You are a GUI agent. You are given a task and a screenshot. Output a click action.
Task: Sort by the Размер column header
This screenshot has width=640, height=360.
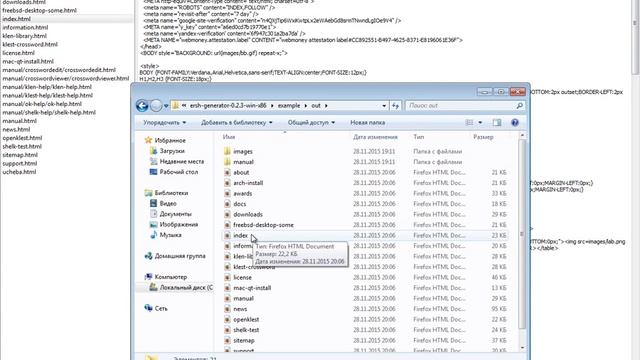tap(483, 137)
